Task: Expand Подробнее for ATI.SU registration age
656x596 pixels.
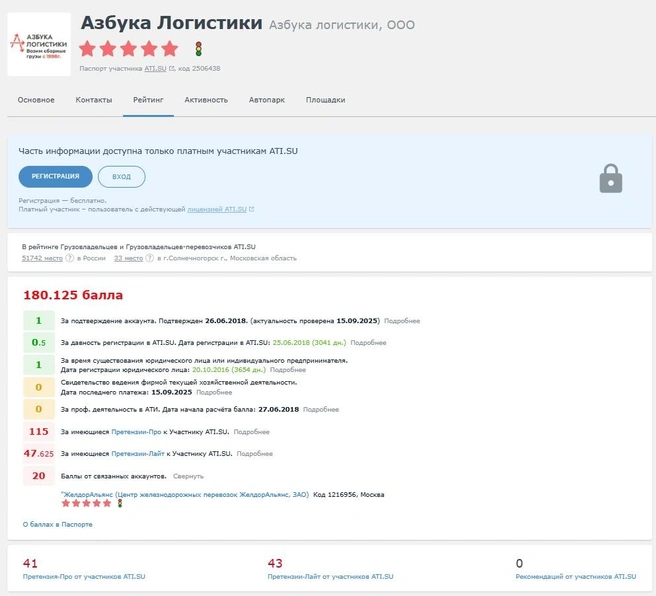Action: (x=368, y=343)
